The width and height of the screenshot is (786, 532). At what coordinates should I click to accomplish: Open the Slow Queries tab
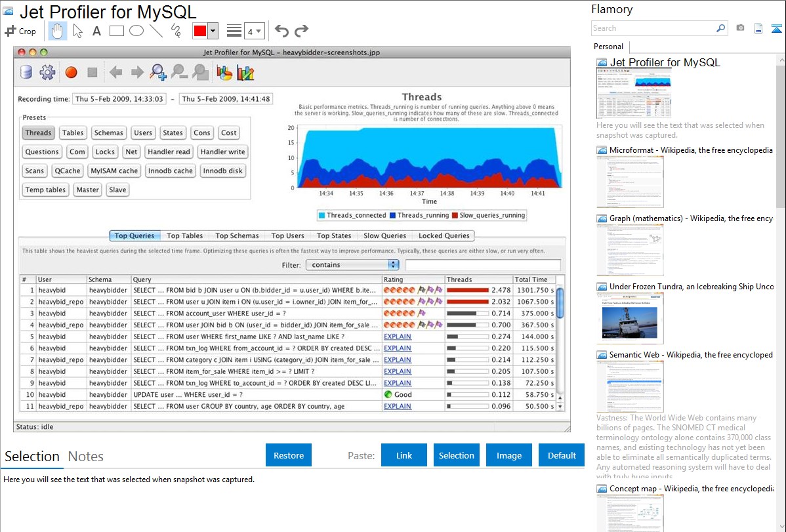(x=384, y=235)
